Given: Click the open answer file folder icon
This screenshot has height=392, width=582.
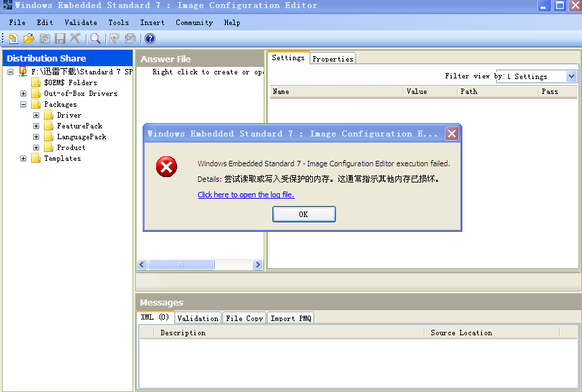Looking at the screenshot, I should 28,39.
